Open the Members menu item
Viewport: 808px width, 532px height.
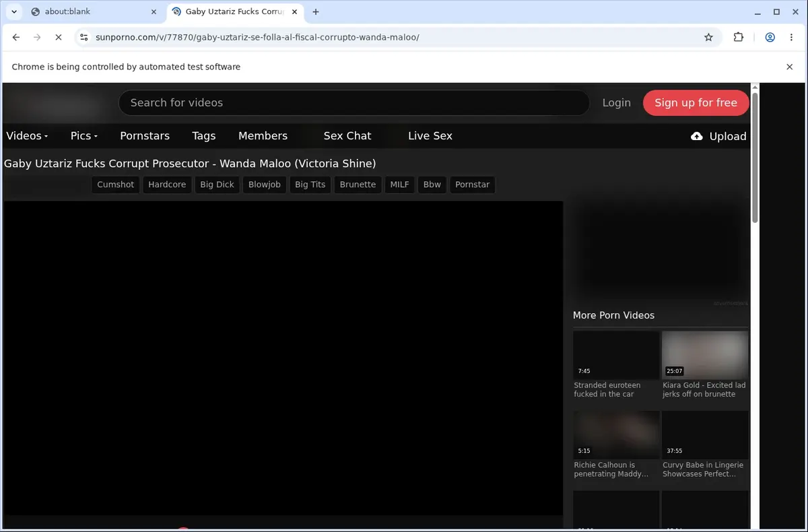[x=263, y=136]
